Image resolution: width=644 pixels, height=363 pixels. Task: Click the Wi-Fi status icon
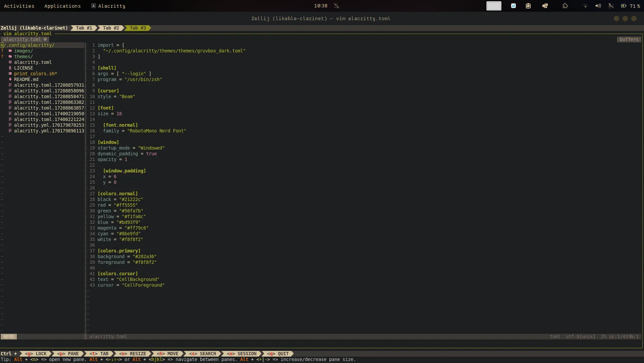(585, 6)
